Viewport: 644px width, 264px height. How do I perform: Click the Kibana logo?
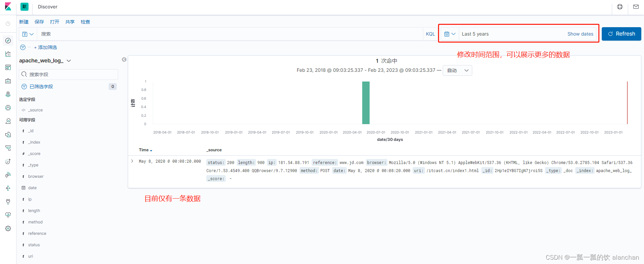8,7
